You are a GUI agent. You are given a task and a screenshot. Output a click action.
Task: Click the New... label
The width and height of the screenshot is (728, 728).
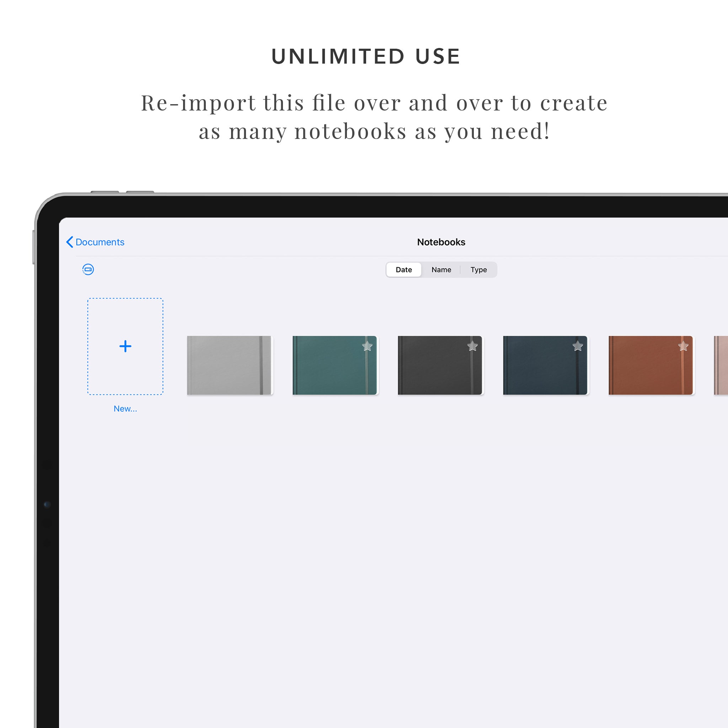pyautogui.click(x=125, y=408)
